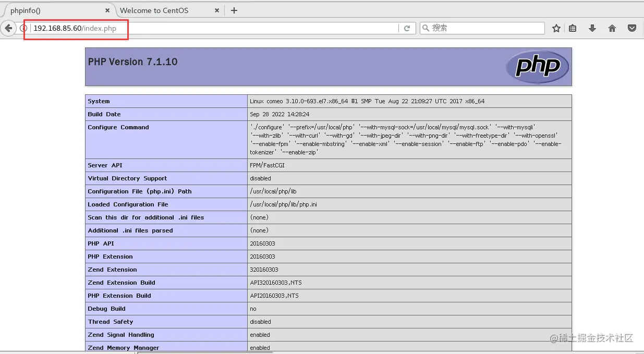Click Zend Signal Handling label

(121, 335)
